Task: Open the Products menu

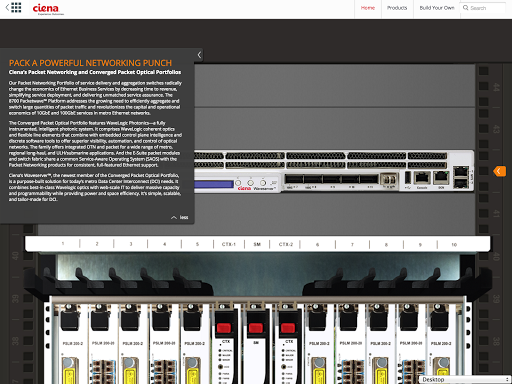Action: point(397,8)
